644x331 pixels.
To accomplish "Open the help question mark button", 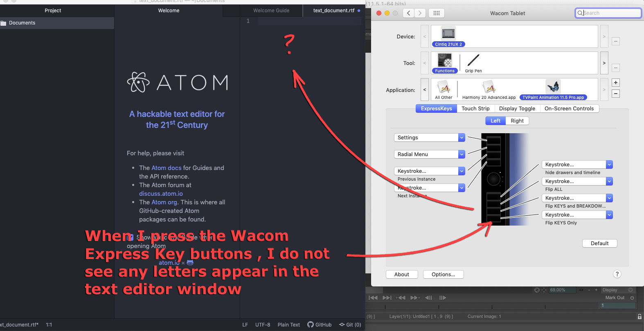I will tap(617, 274).
